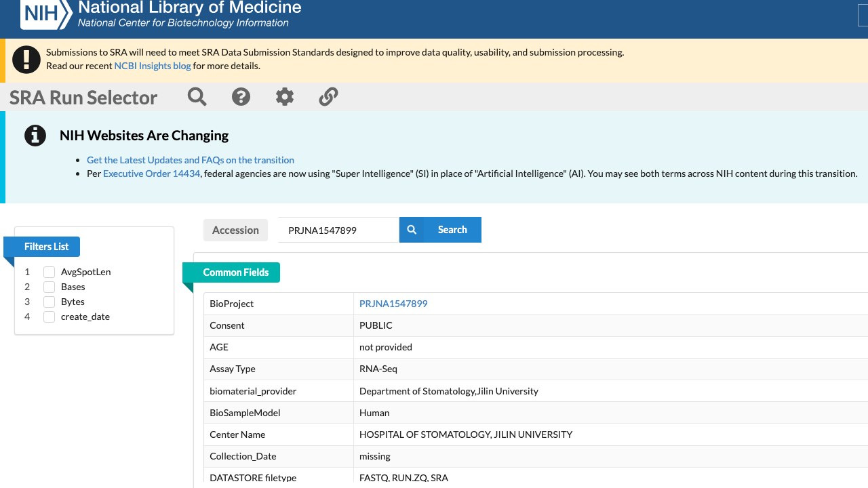Open the SRA Run Selector search icon
Viewport: 868px width, 488px height.
(x=197, y=97)
